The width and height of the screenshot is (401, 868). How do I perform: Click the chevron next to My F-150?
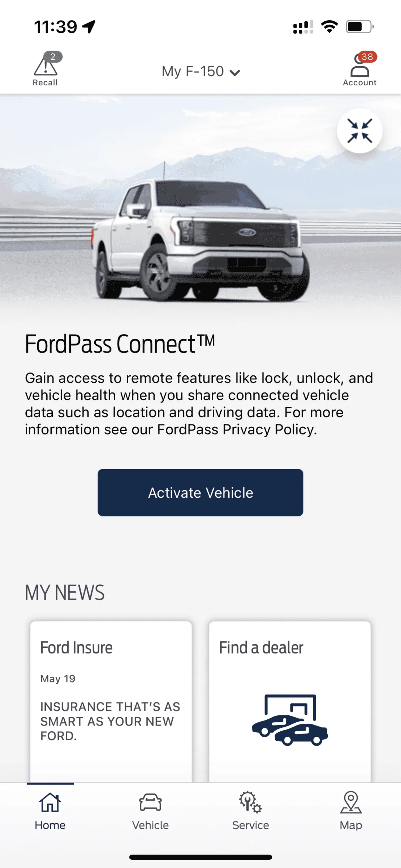pyautogui.click(x=235, y=73)
